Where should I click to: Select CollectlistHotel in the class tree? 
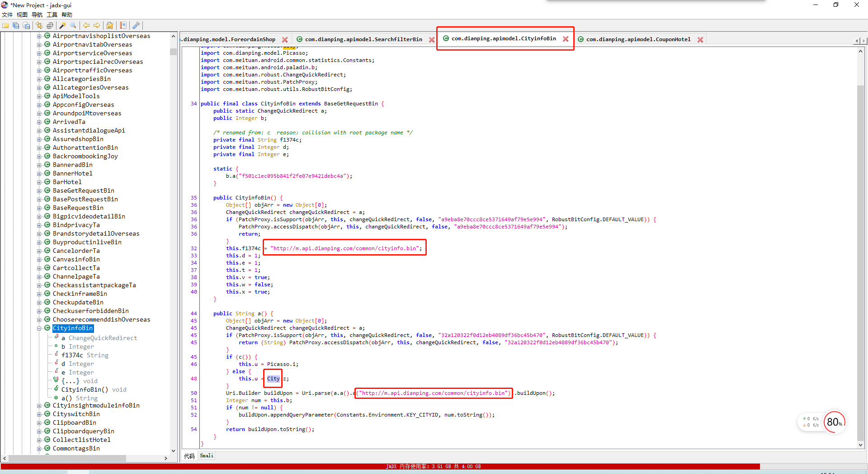[x=81, y=440]
